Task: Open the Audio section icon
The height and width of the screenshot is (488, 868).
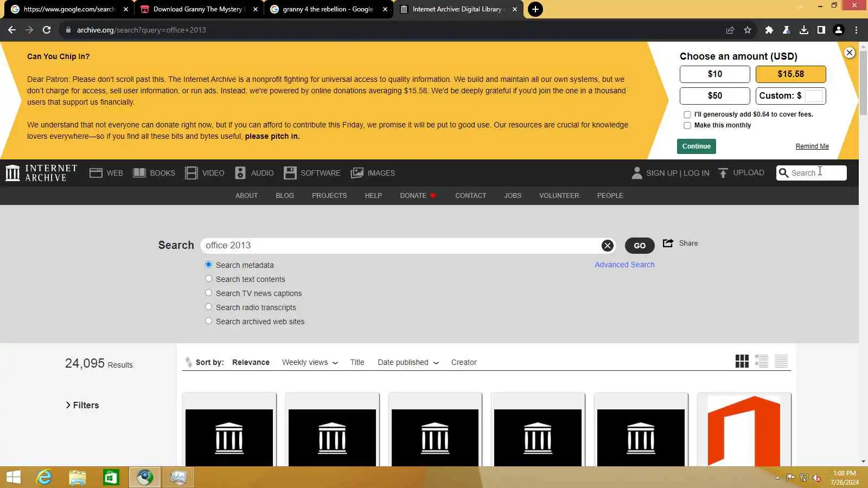Action: pos(240,173)
